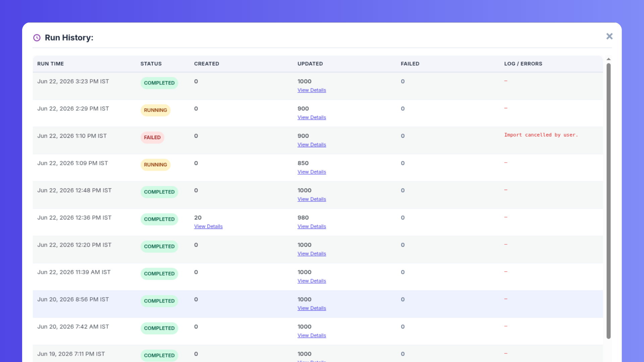Click updated count 1000 for 3:23 PM run

pos(305,81)
